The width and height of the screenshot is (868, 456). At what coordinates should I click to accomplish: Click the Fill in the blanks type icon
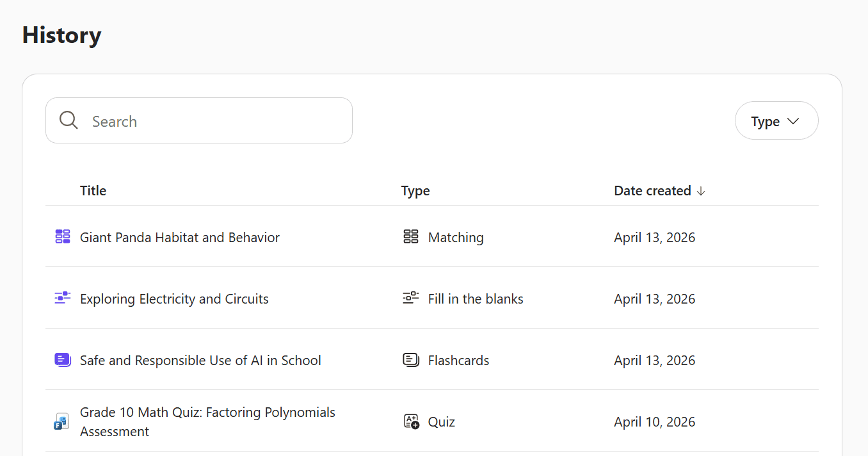(411, 298)
